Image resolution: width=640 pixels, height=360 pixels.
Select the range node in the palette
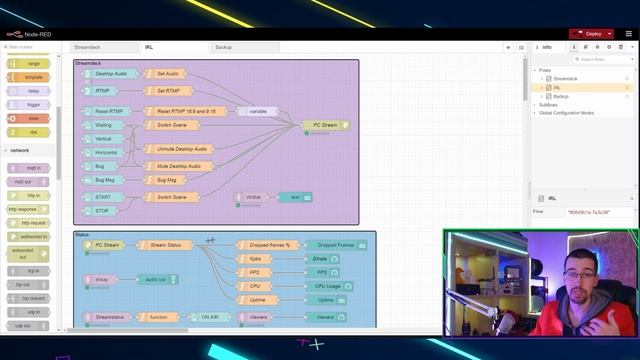29,64
